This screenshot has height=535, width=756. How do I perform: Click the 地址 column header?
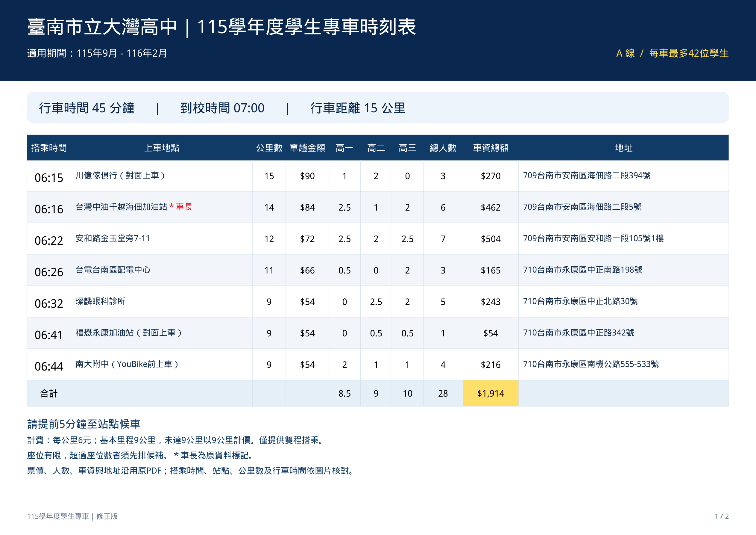coord(624,148)
